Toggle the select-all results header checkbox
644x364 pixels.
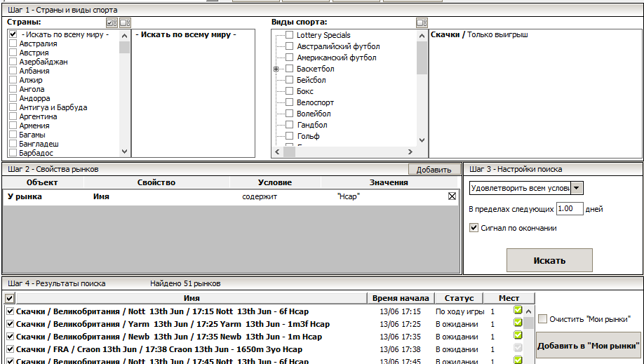(x=9, y=298)
